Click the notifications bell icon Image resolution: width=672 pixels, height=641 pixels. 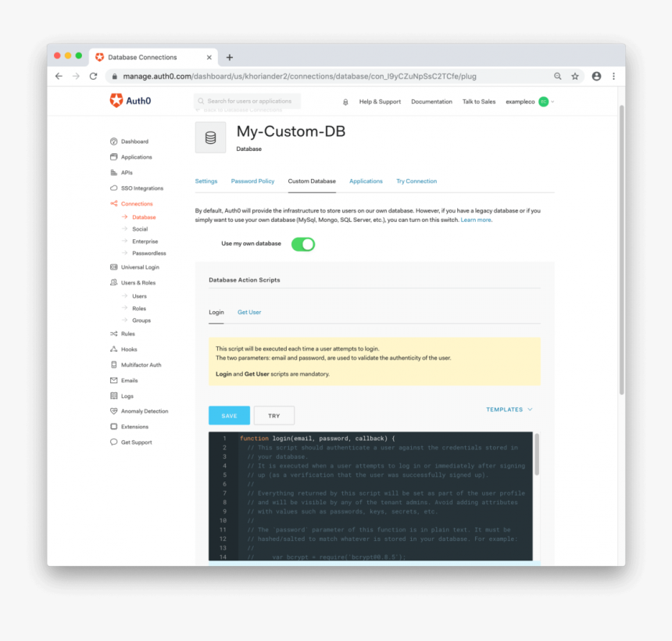345,102
